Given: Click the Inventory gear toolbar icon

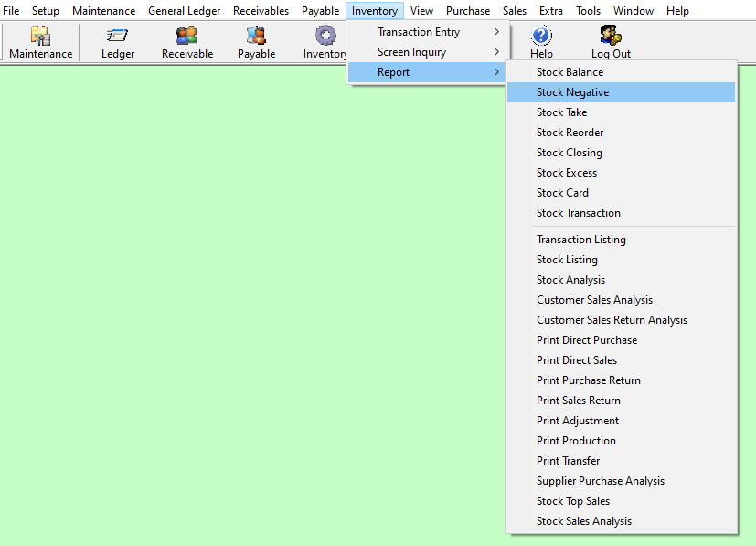Looking at the screenshot, I should click(325, 42).
